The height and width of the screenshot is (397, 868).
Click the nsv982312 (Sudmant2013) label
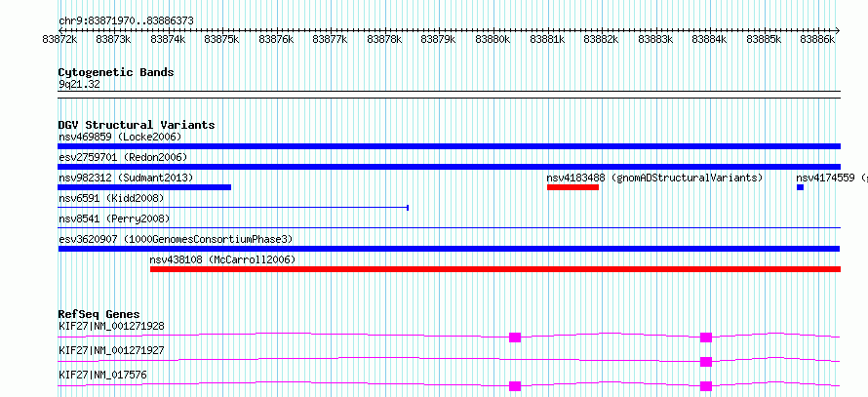click(126, 178)
